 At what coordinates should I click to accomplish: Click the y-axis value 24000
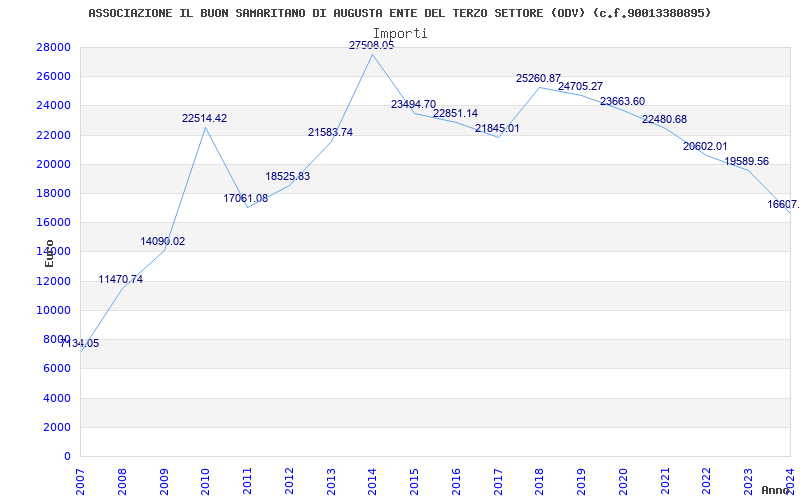pyautogui.click(x=54, y=106)
